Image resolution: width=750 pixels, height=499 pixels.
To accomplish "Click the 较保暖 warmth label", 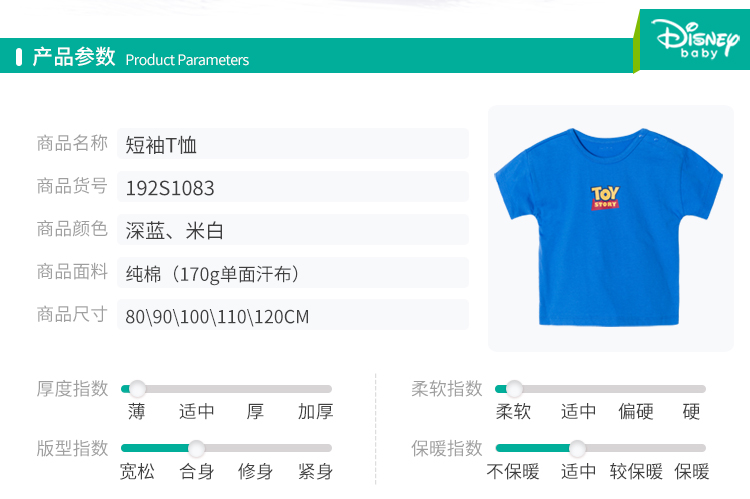I will point(636,472).
